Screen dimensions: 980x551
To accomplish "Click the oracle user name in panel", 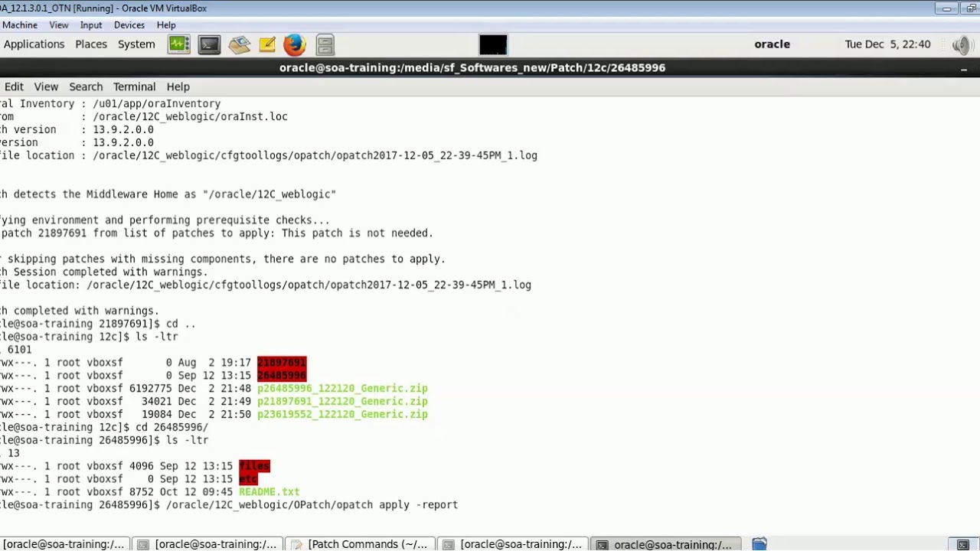I will coord(772,44).
